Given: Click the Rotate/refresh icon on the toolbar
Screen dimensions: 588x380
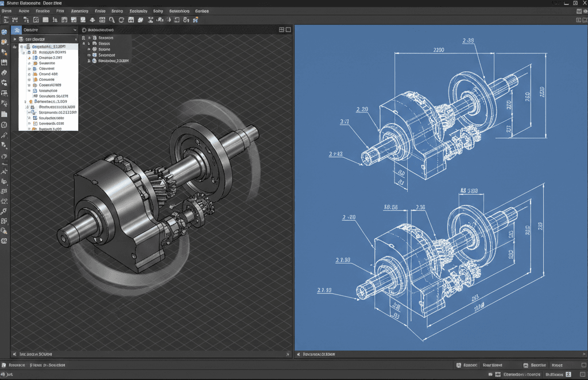Looking at the screenshot, I should 121,20.
